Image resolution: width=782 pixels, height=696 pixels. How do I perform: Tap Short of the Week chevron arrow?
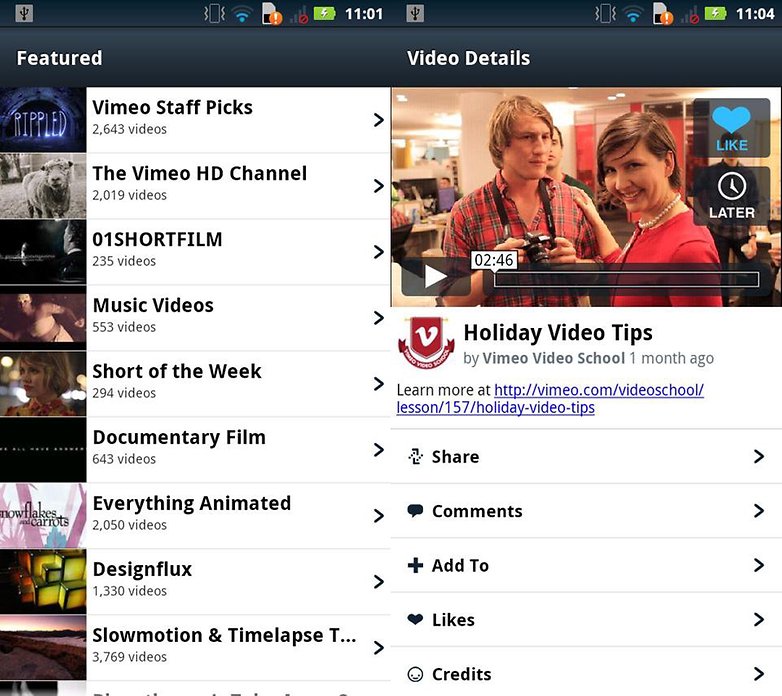coord(379,383)
